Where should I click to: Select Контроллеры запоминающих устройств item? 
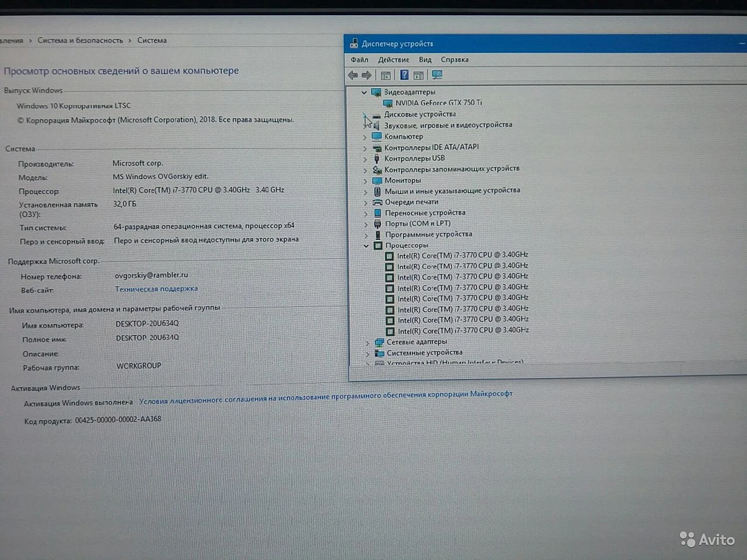[452, 169]
